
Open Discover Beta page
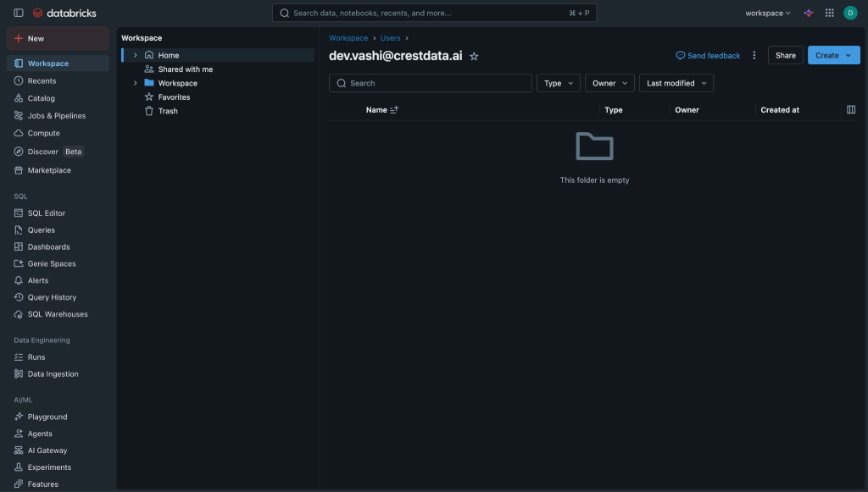58,152
